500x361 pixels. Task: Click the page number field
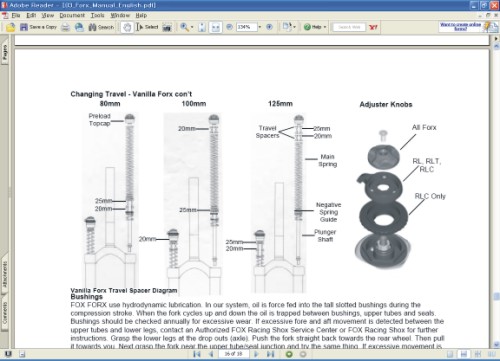pyautogui.click(x=233, y=354)
